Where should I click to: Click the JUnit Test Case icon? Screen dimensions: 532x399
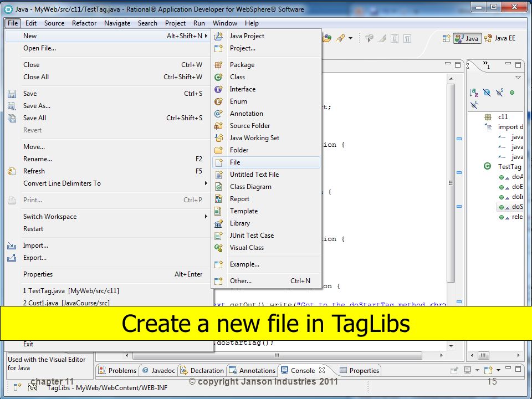pyautogui.click(x=218, y=236)
